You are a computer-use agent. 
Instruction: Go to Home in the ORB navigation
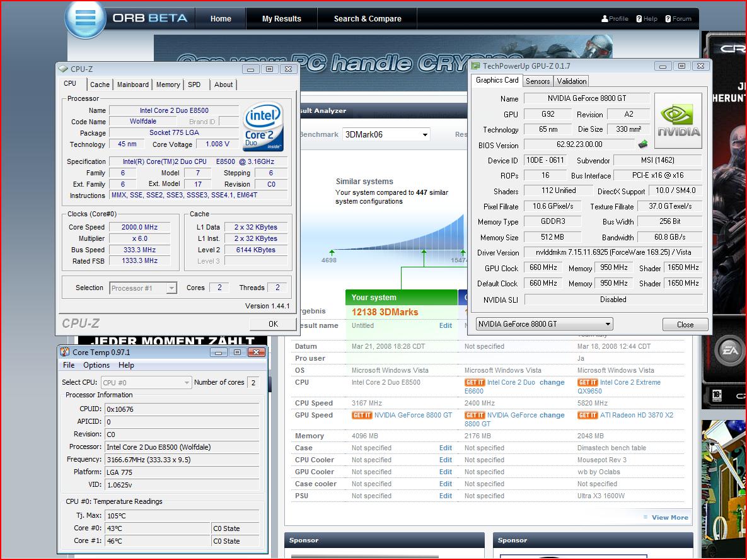coord(221,18)
